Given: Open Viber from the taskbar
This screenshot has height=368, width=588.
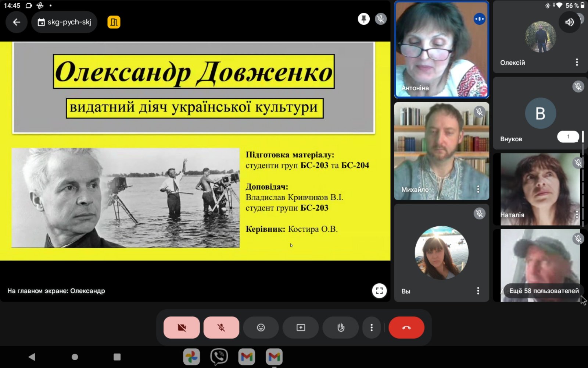Looking at the screenshot, I should [x=219, y=357].
